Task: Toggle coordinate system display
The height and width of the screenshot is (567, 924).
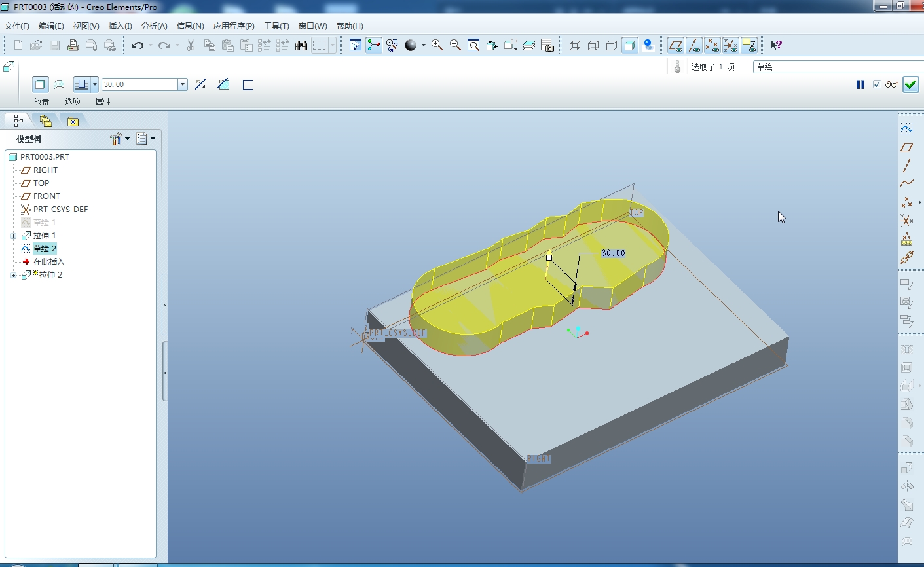Action: (730, 45)
